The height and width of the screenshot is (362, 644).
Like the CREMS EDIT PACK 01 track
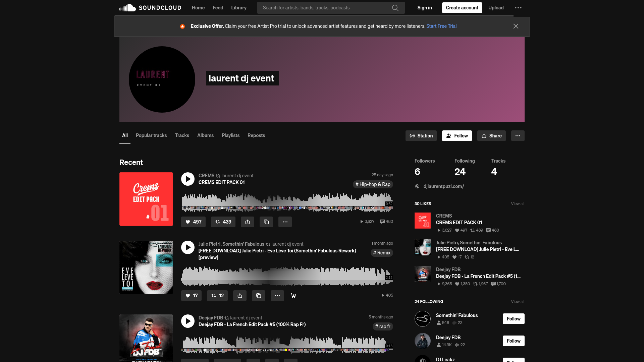click(x=193, y=222)
